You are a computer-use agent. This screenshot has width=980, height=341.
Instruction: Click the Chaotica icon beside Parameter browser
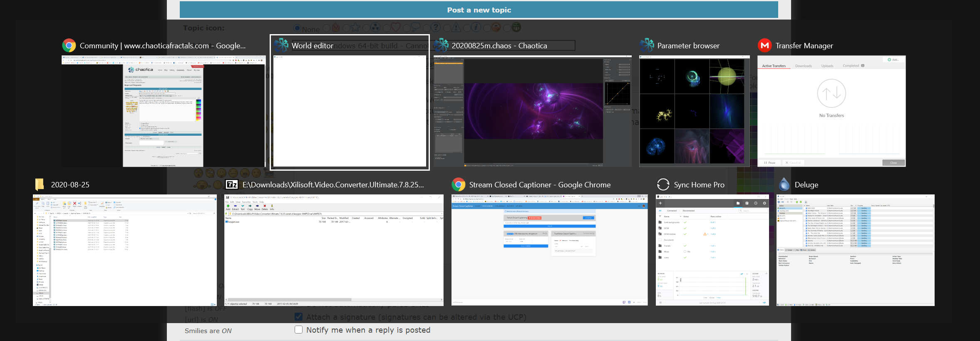[647, 45]
